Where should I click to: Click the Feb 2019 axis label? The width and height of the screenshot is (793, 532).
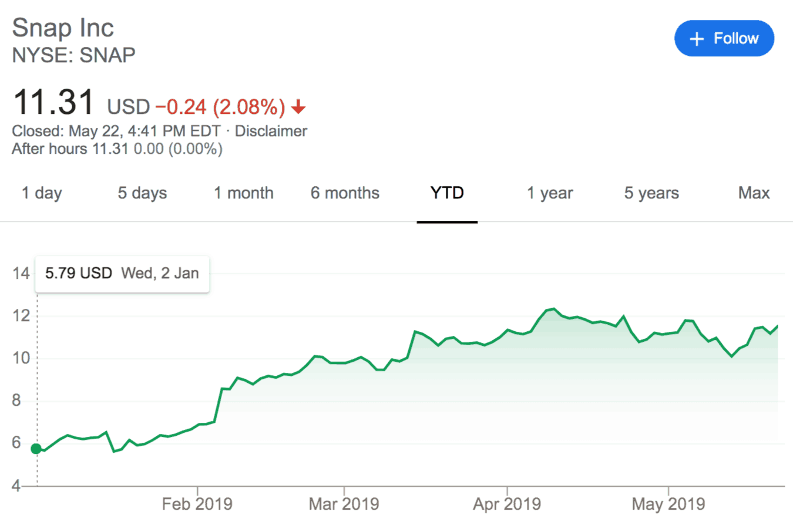(x=197, y=503)
